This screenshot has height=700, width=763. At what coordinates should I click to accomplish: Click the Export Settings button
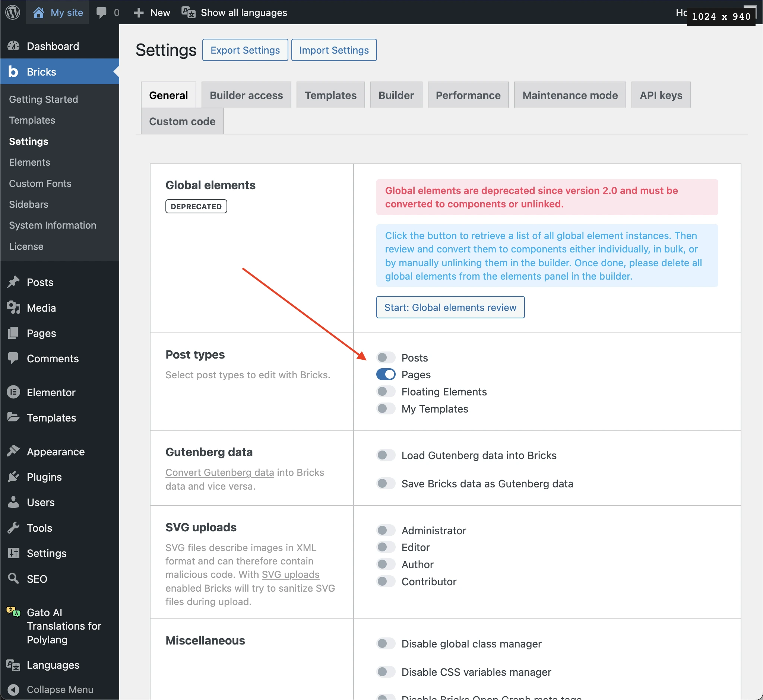coord(245,50)
